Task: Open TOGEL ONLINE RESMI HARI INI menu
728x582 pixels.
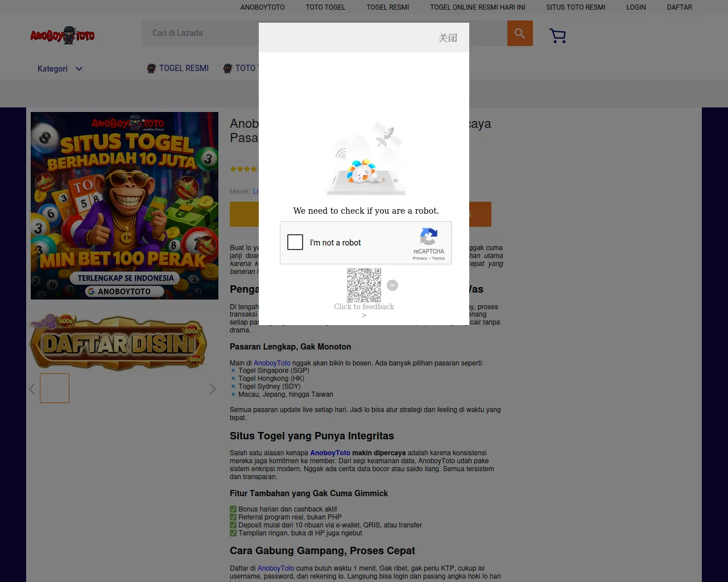Action: click(478, 7)
